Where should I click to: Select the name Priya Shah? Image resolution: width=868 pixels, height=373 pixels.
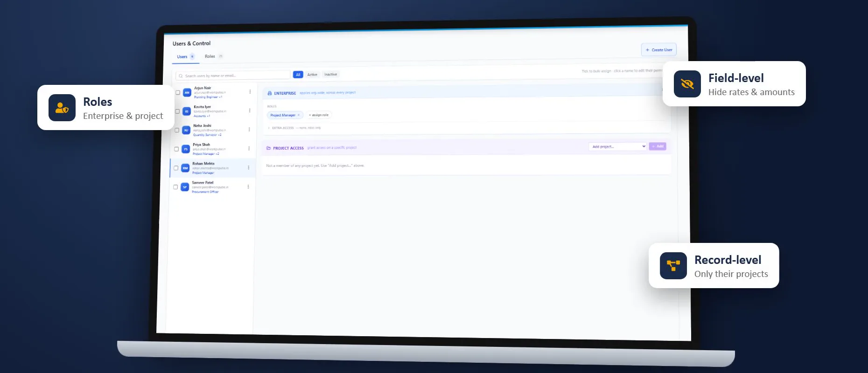pyautogui.click(x=202, y=145)
